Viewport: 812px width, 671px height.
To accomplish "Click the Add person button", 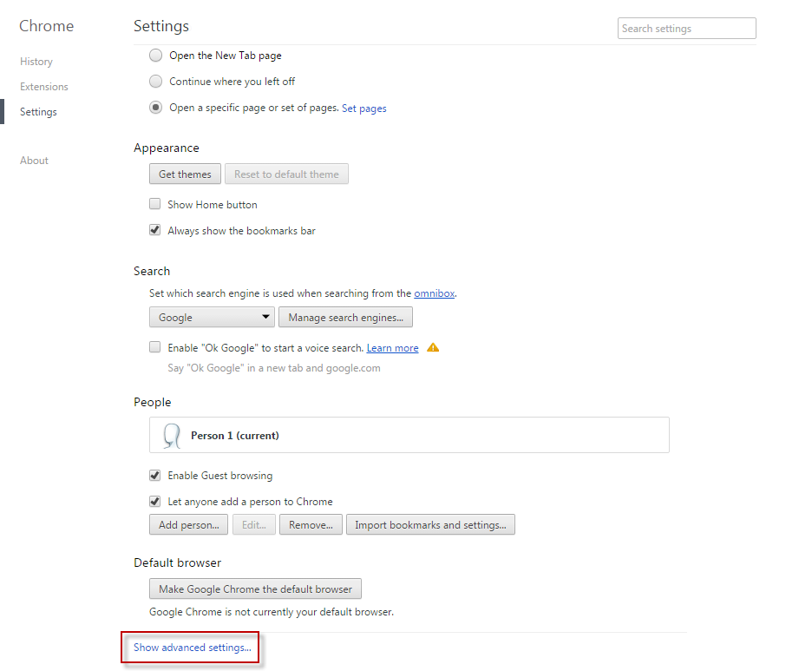I will pyautogui.click(x=188, y=525).
